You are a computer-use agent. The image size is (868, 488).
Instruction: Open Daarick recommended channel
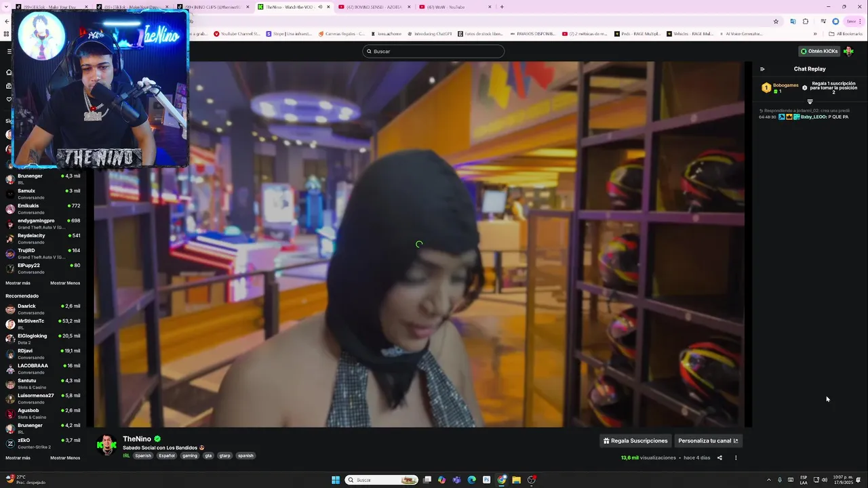pos(43,309)
